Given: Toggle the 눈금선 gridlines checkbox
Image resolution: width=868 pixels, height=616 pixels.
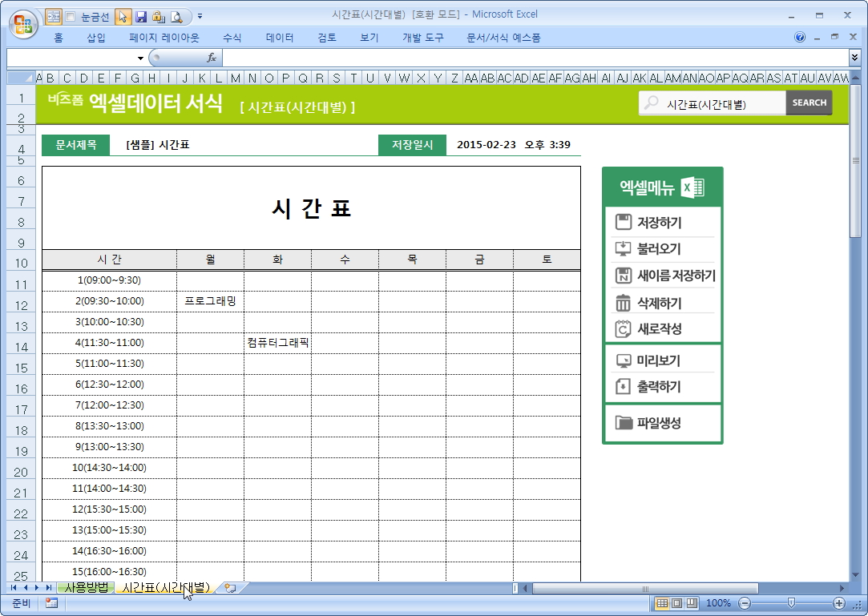Looking at the screenshot, I should tap(71, 17).
